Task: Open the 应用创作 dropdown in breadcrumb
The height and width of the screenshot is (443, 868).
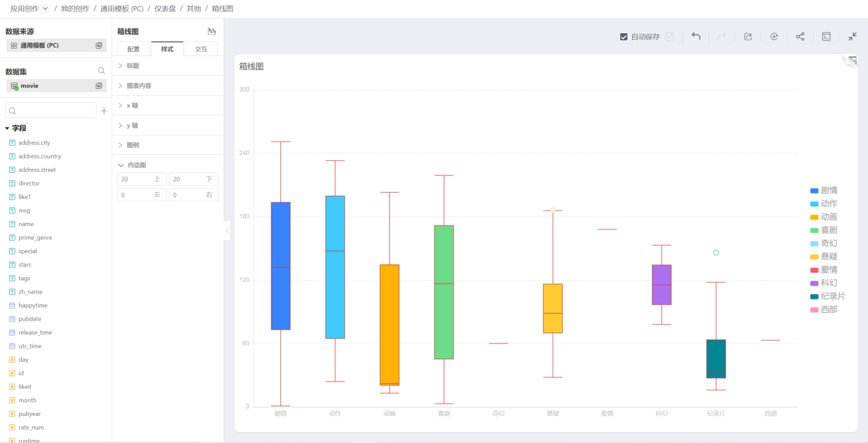Action: [x=45, y=8]
